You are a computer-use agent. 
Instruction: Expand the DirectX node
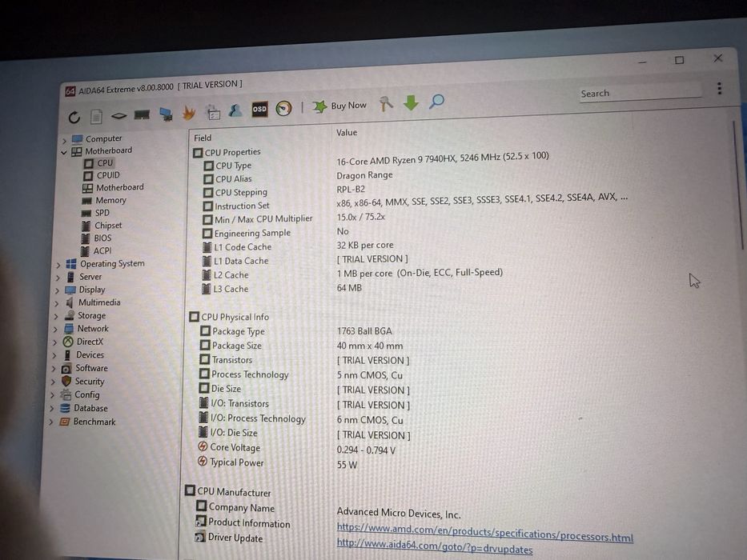[54, 343]
